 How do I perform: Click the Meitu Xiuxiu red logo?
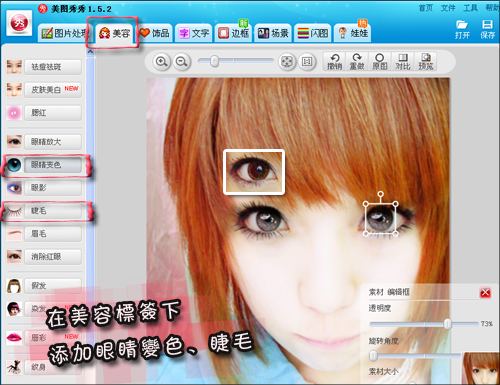[x=19, y=23]
